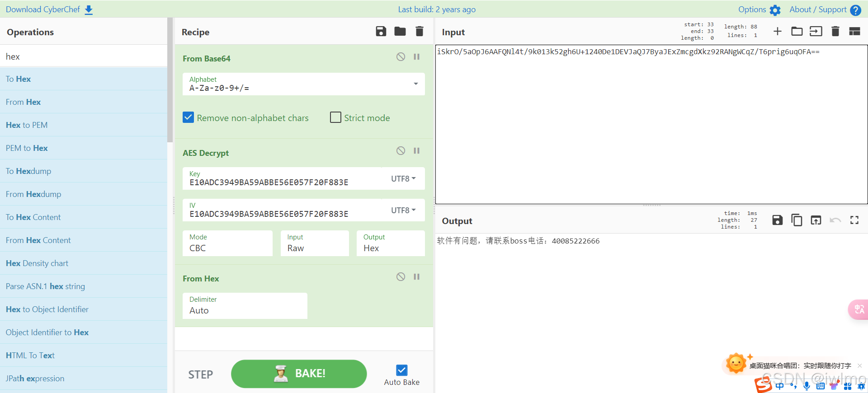
Task: Disable the From Hex operation
Action: pos(401,276)
